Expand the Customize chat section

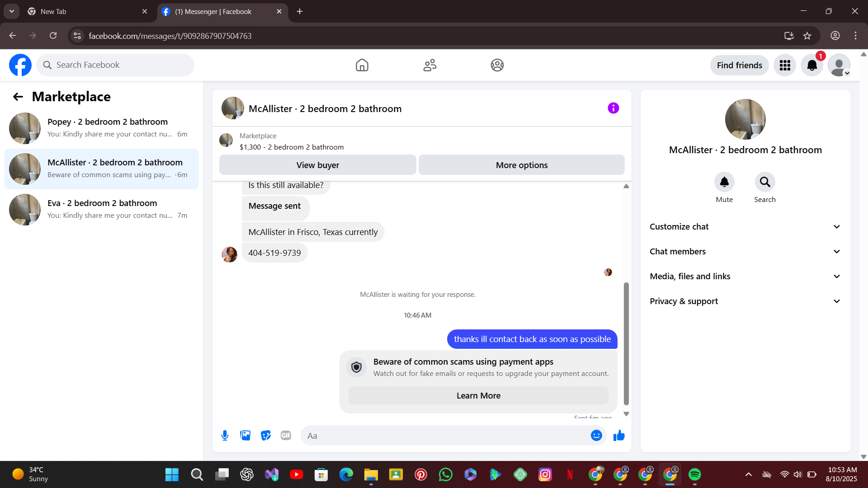tap(745, 227)
